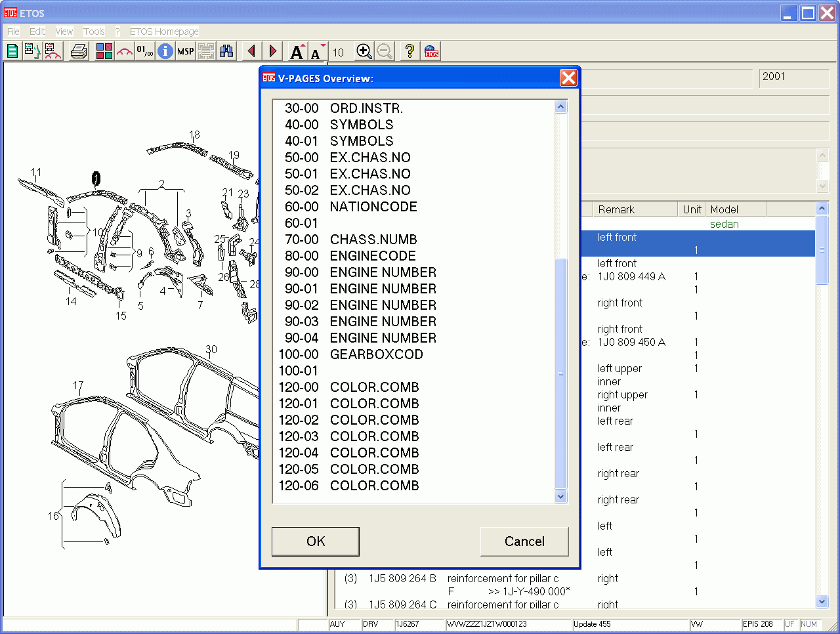Image resolution: width=840 pixels, height=634 pixels.
Task: Click the part list with red arcs icon
Action: click(x=52, y=51)
